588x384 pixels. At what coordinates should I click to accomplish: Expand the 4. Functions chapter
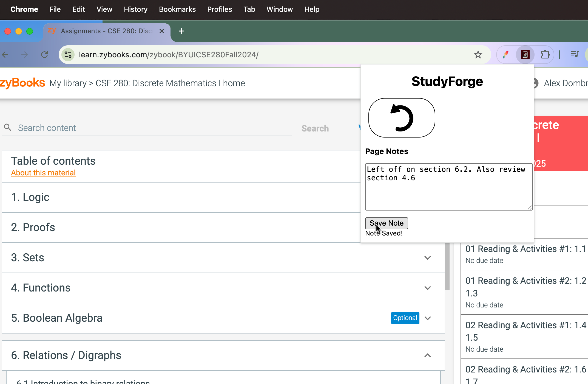coord(428,288)
